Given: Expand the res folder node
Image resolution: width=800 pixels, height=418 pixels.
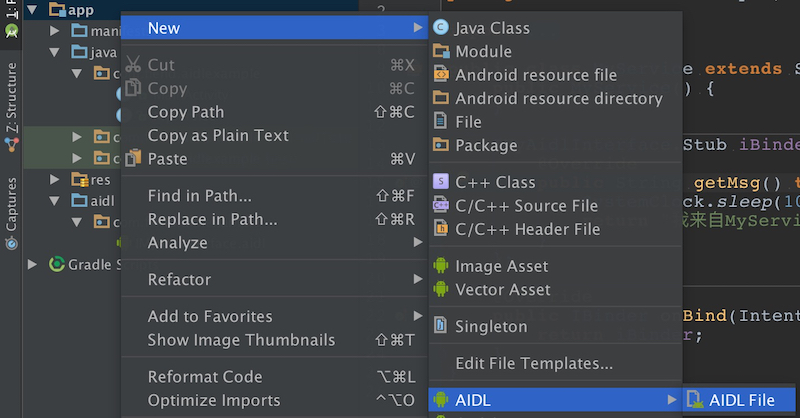Looking at the screenshot, I should tap(55, 180).
